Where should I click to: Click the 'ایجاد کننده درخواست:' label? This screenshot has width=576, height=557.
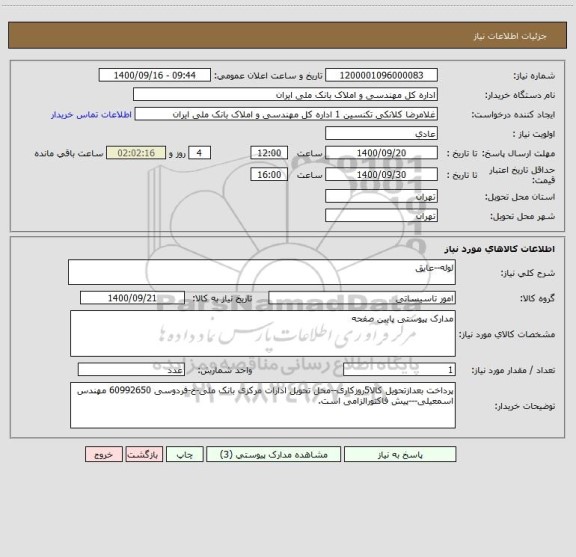click(513, 115)
